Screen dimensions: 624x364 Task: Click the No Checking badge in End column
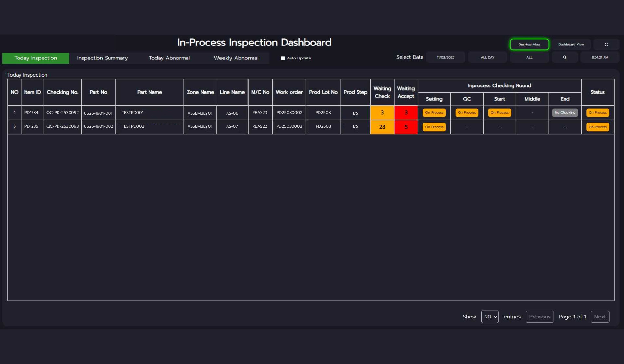coord(565,113)
